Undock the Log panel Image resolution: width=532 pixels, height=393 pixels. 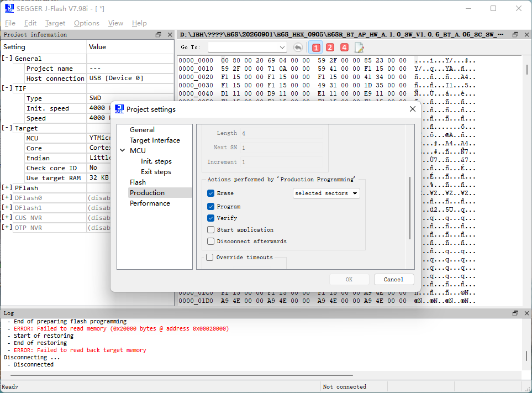pyautogui.click(x=515, y=313)
